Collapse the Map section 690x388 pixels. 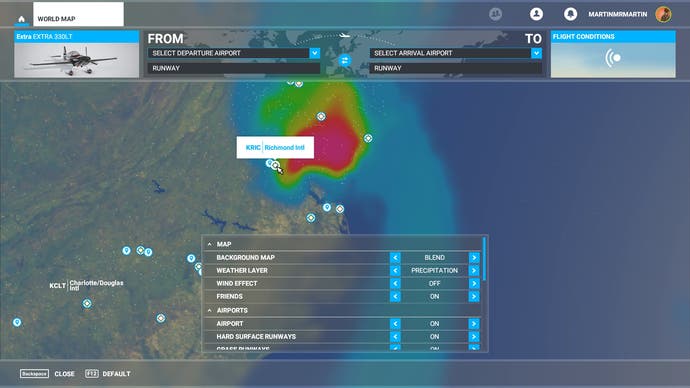209,244
